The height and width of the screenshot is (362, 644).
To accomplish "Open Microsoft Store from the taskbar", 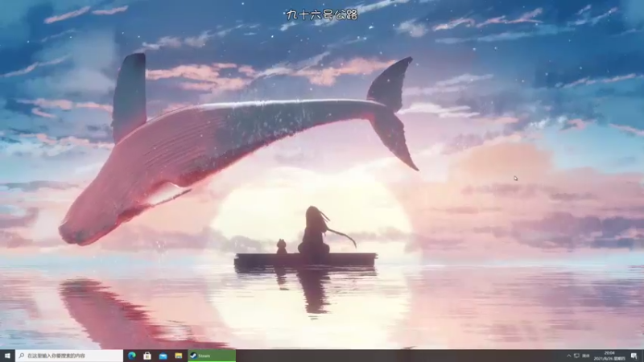I will pos(147,356).
